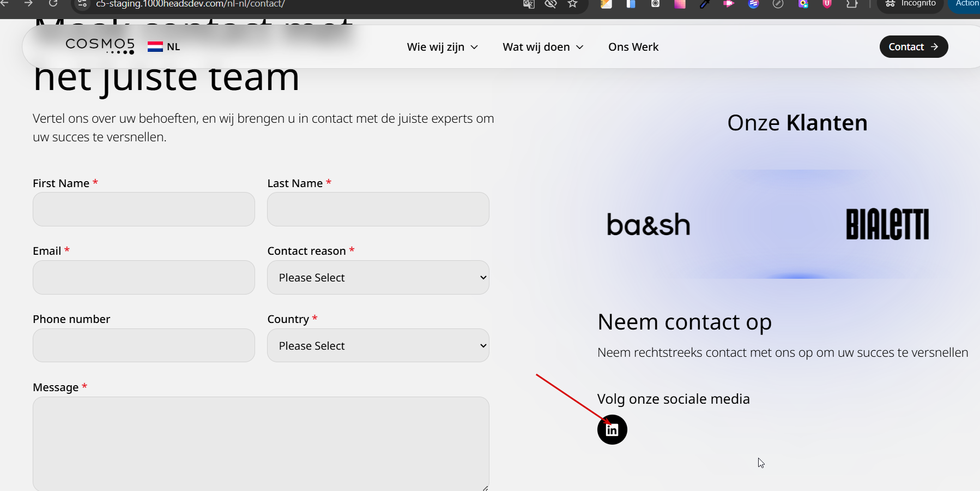Click the browser reload icon
Image resolution: width=980 pixels, height=491 pixels.
pos(53,4)
